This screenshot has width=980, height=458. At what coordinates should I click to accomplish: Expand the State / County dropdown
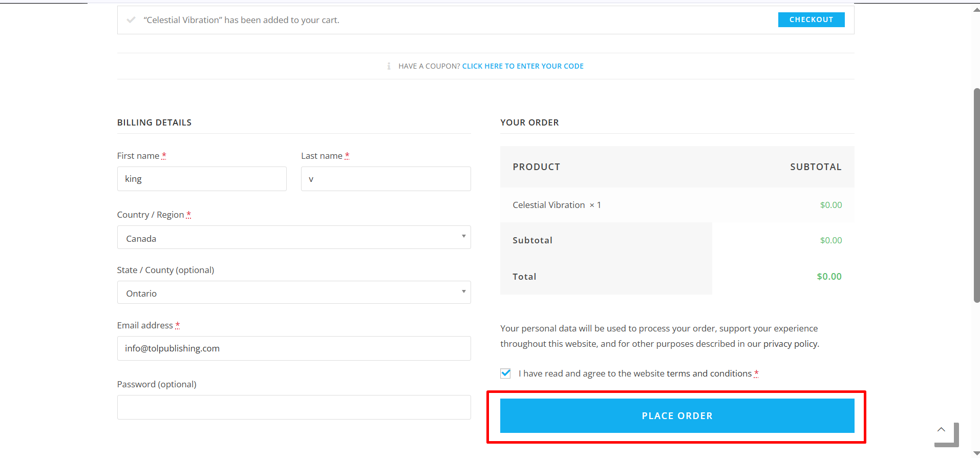294,293
